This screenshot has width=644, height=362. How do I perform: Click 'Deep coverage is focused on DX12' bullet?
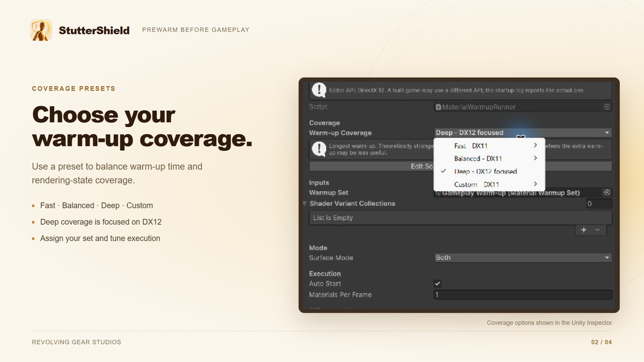(x=101, y=222)
